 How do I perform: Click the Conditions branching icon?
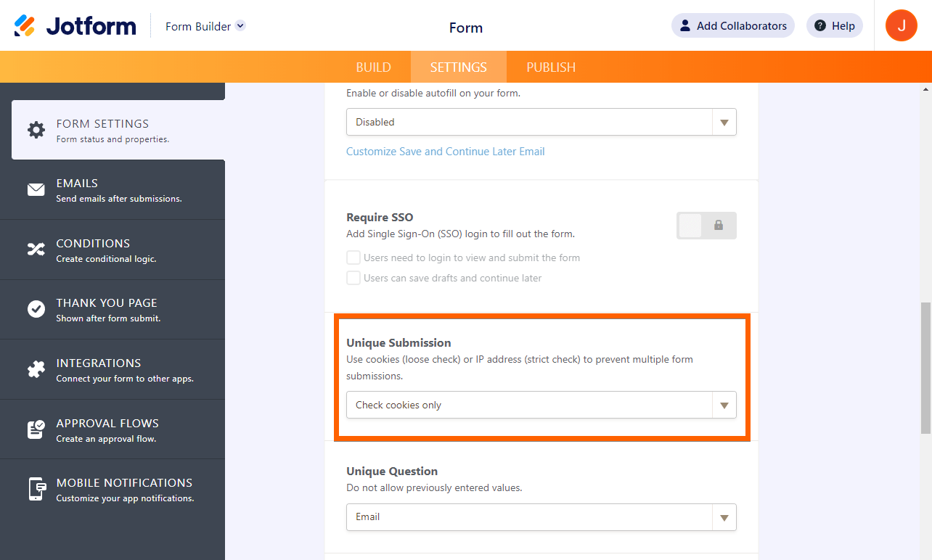point(36,249)
